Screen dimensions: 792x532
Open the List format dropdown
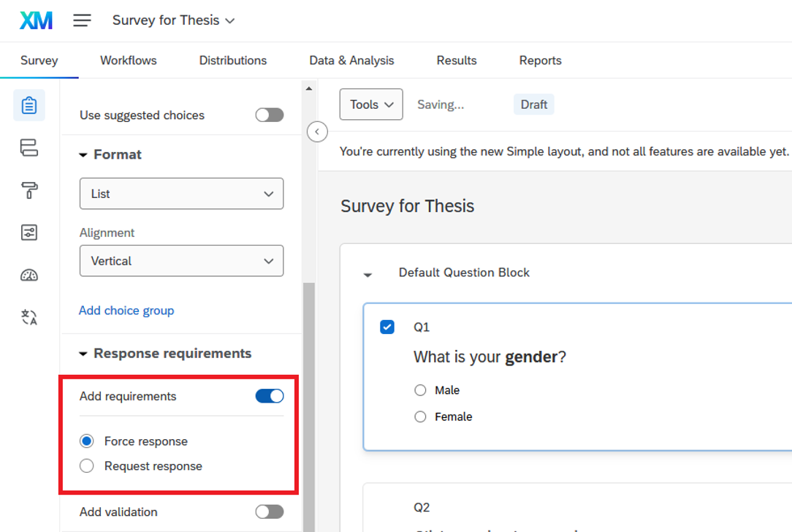coord(181,194)
